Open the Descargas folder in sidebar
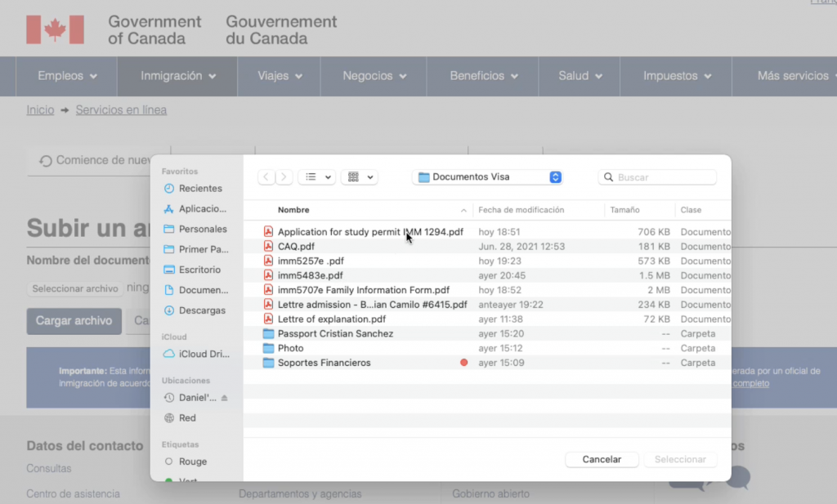 point(202,310)
